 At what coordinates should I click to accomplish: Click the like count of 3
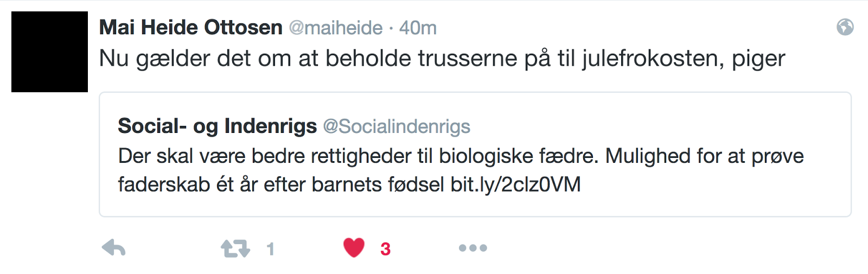coord(385,249)
